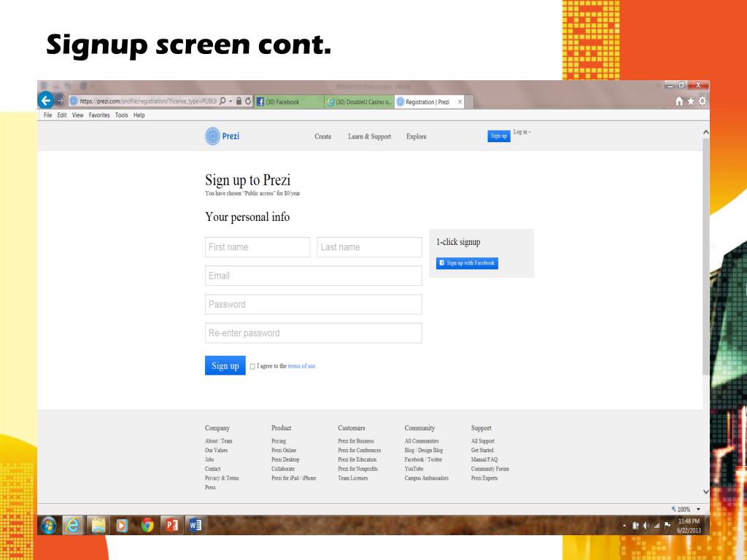Click the refresh icon in address bar

248,101
